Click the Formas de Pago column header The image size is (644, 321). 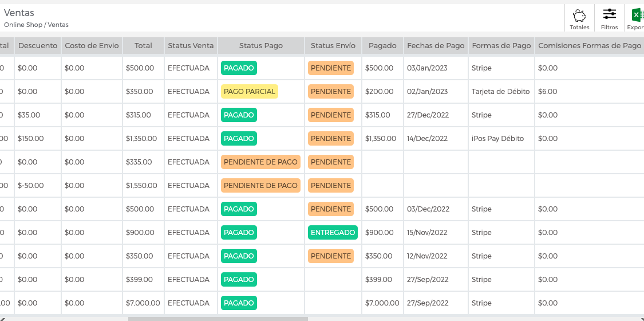click(x=501, y=46)
